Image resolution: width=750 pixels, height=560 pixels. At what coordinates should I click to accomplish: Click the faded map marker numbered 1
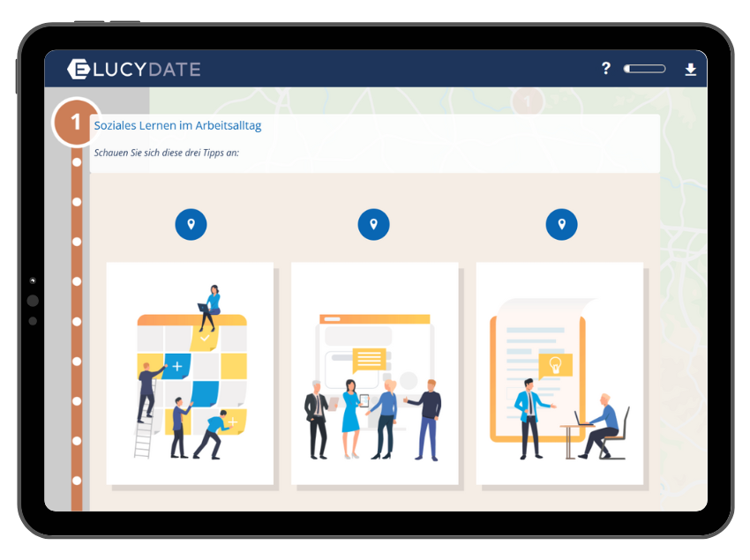coord(527,101)
